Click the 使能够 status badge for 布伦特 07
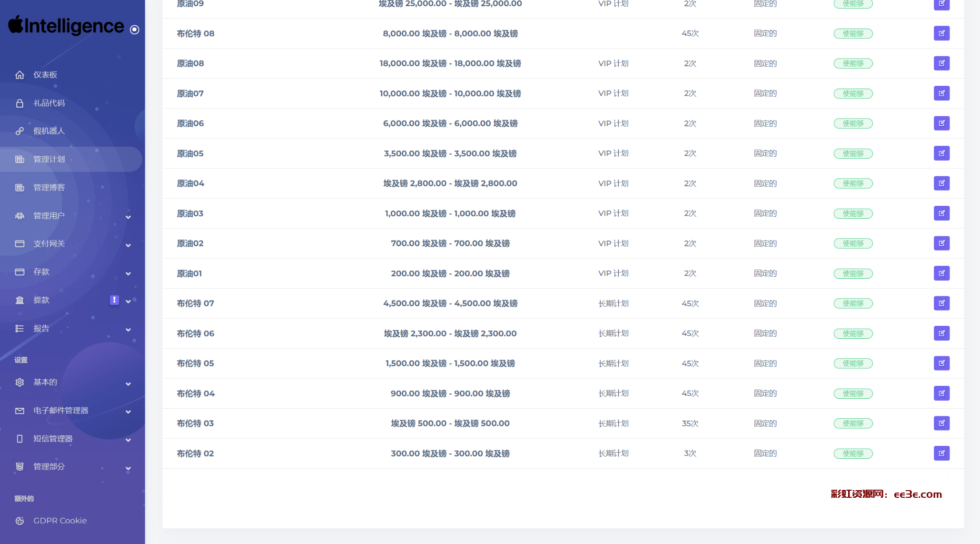The image size is (980, 544). tap(853, 303)
